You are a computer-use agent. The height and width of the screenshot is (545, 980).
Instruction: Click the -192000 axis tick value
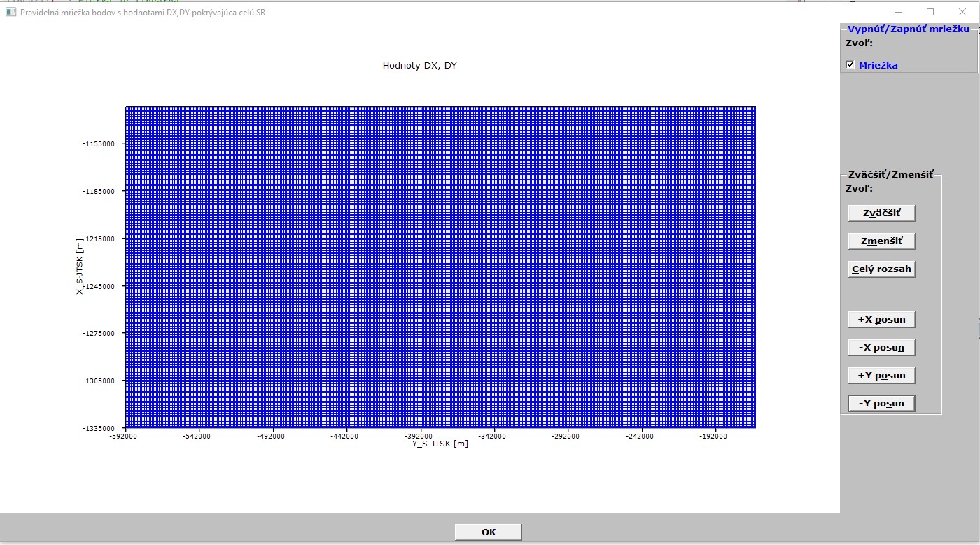click(713, 436)
